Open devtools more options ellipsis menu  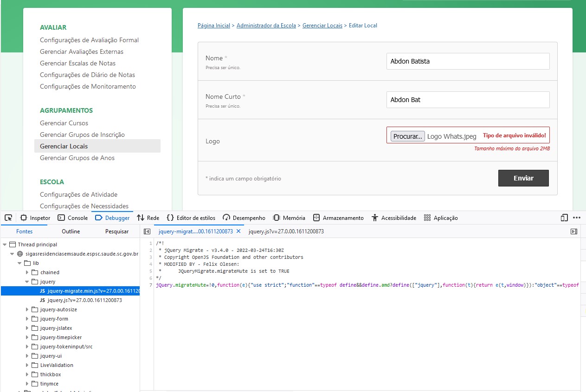[x=577, y=218]
